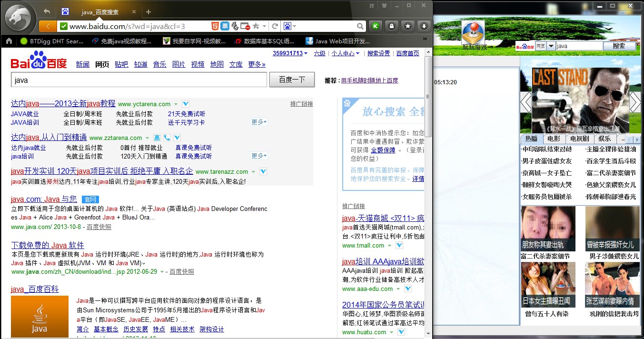Switch to Baidu 贴吧 category
The width and height of the screenshot is (644, 339).
[x=121, y=64]
